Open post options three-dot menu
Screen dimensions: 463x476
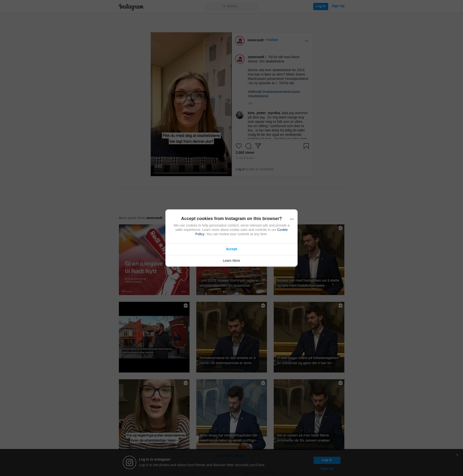click(307, 41)
